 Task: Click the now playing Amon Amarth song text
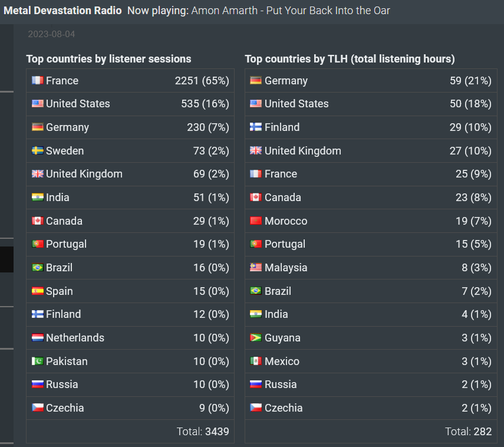pyautogui.click(x=291, y=11)
